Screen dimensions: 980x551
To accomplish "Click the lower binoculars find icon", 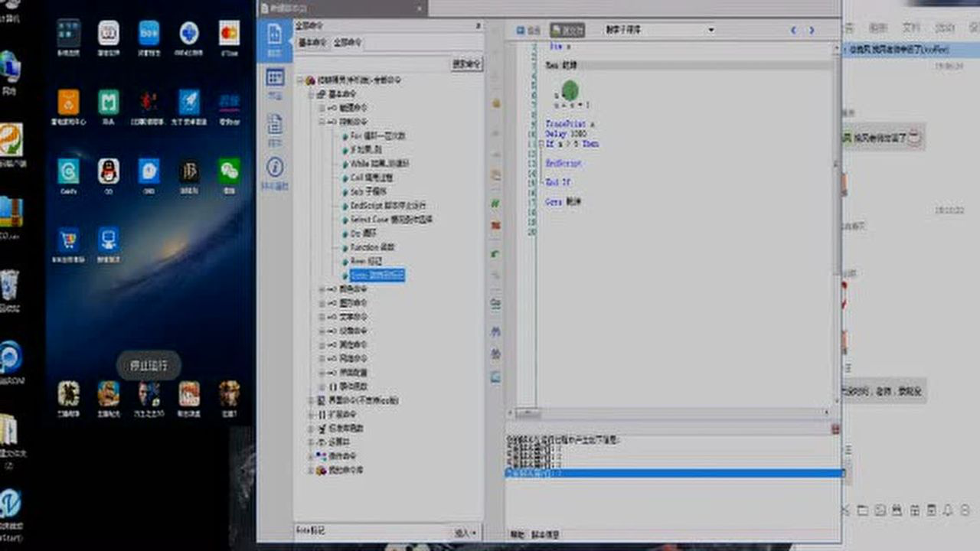I will coord(495,354).
